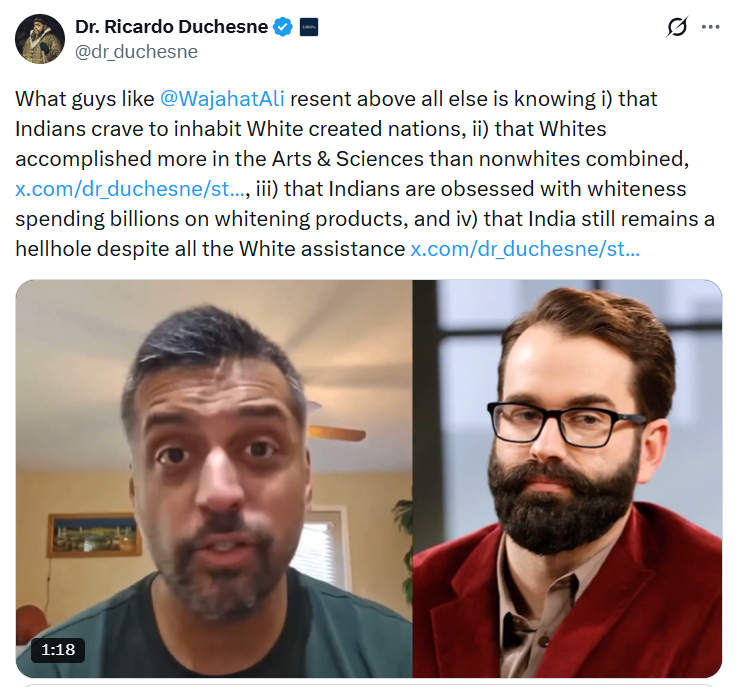
Task: Click the dark square affiliation badge
Action: click(309, 27)
